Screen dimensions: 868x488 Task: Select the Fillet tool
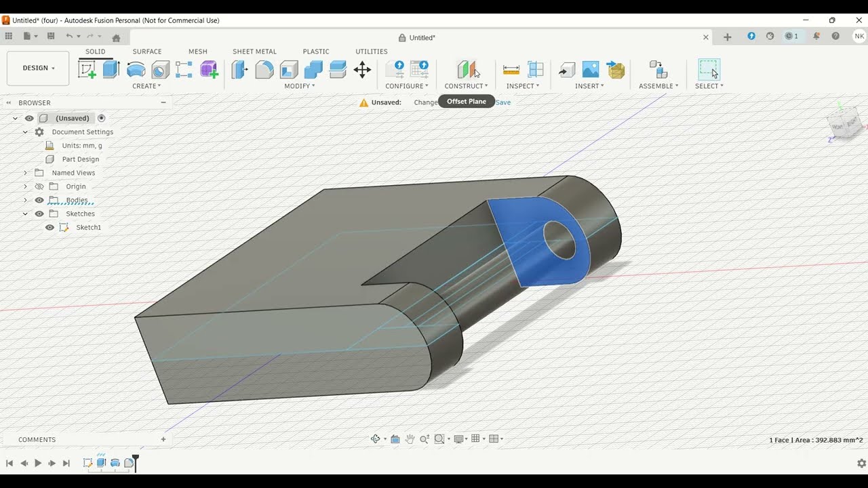point(264,69)
